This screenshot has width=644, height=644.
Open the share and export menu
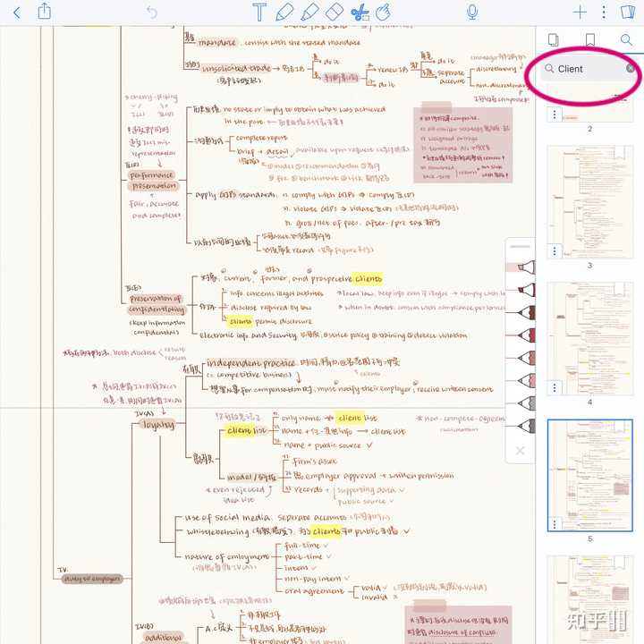point(45,12)
